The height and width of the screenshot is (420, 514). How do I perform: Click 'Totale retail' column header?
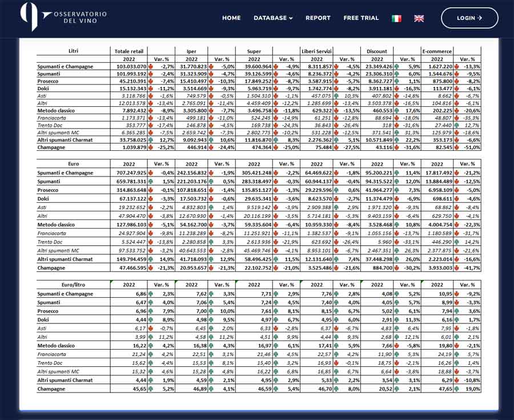129,51
